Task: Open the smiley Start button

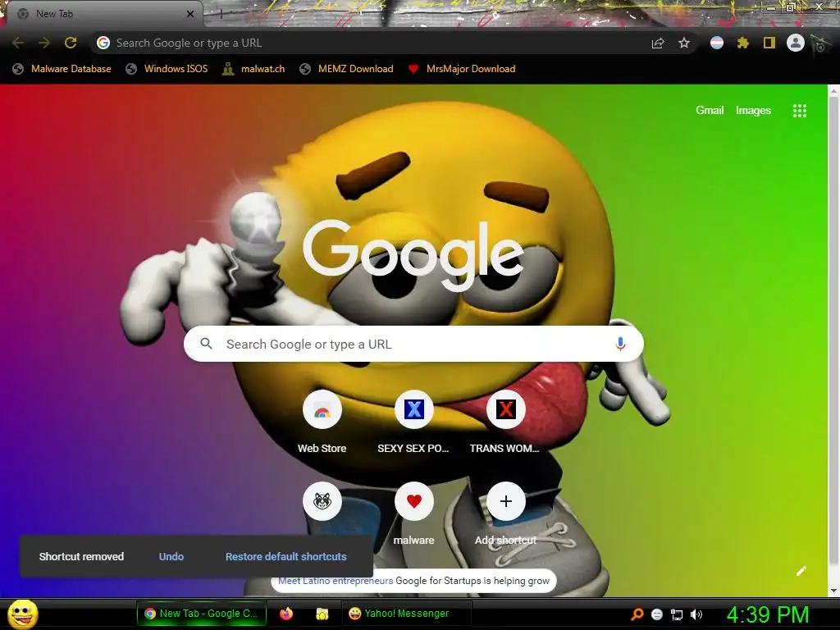Action: 22,614
